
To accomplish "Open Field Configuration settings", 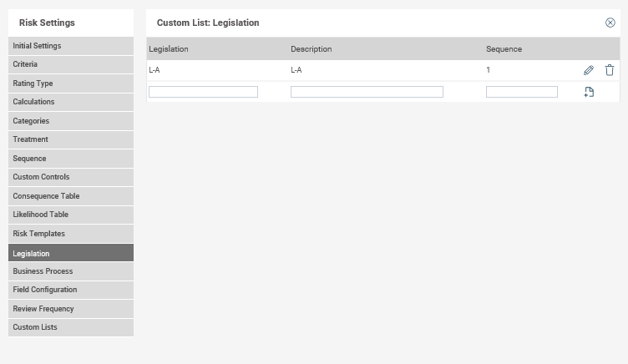I will tap(71, 290).
